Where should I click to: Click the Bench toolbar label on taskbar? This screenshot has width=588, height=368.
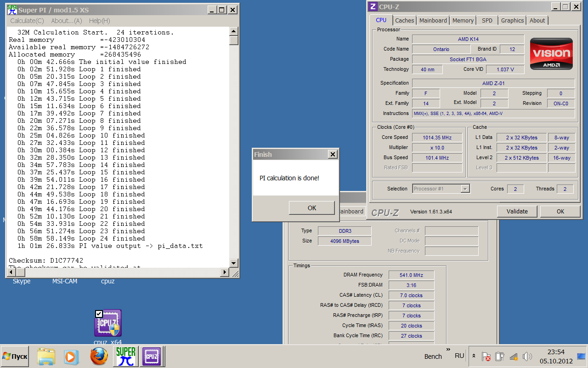(x=433, y=356)
